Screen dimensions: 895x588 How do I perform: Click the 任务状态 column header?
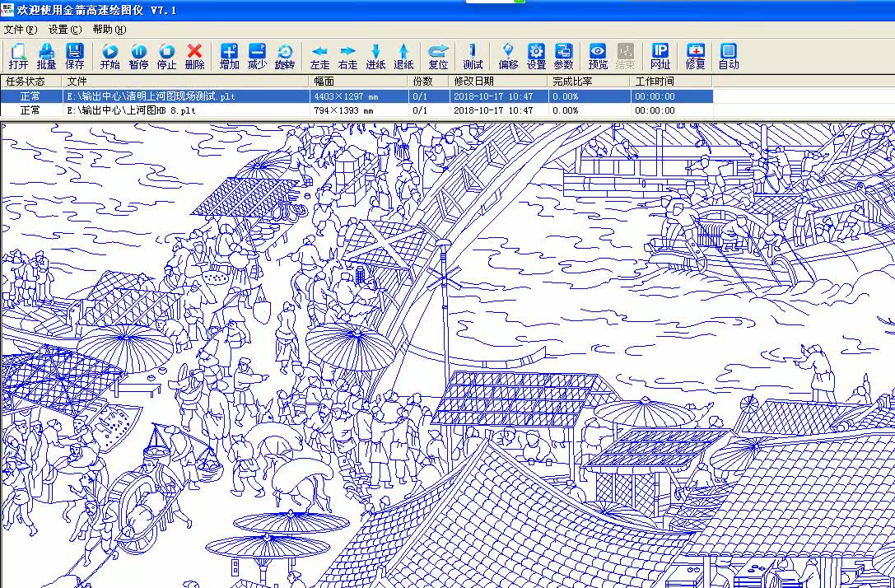tap(31, 82)
